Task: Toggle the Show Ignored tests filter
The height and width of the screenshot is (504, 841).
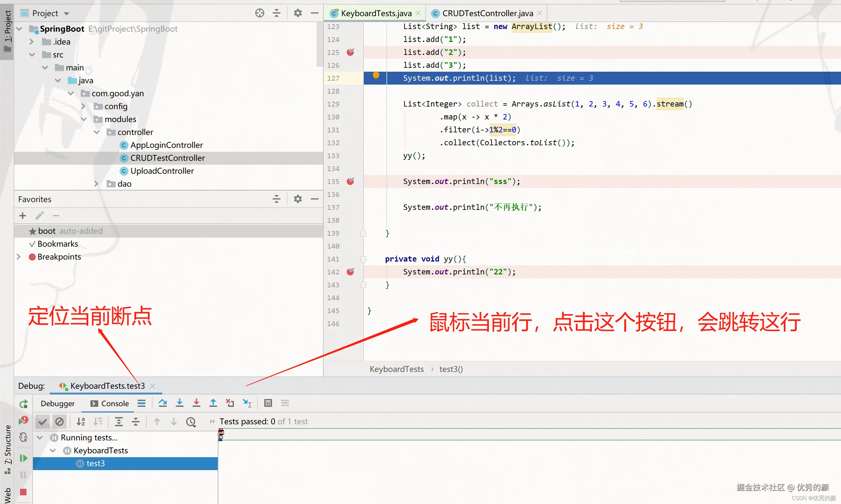Action: [59, 421]
